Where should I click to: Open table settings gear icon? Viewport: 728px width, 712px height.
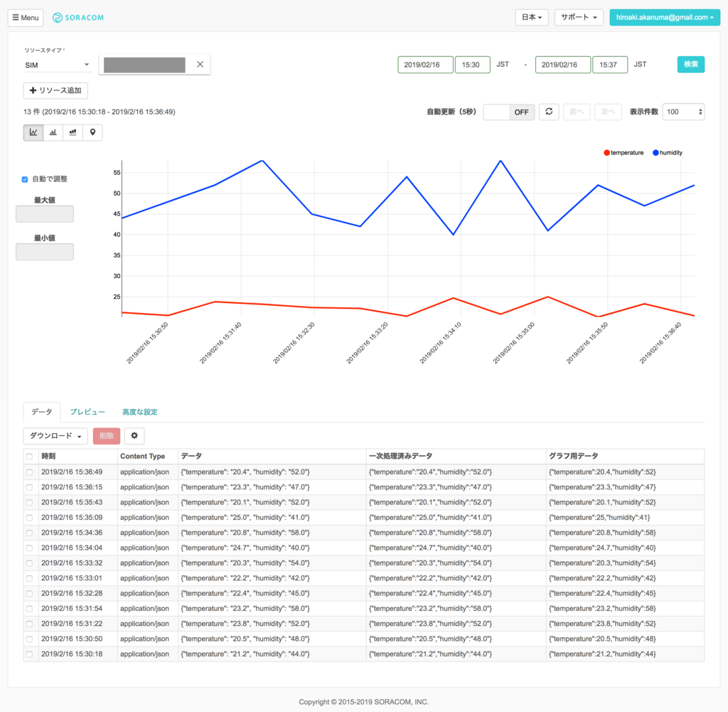[x=134, y=435]
